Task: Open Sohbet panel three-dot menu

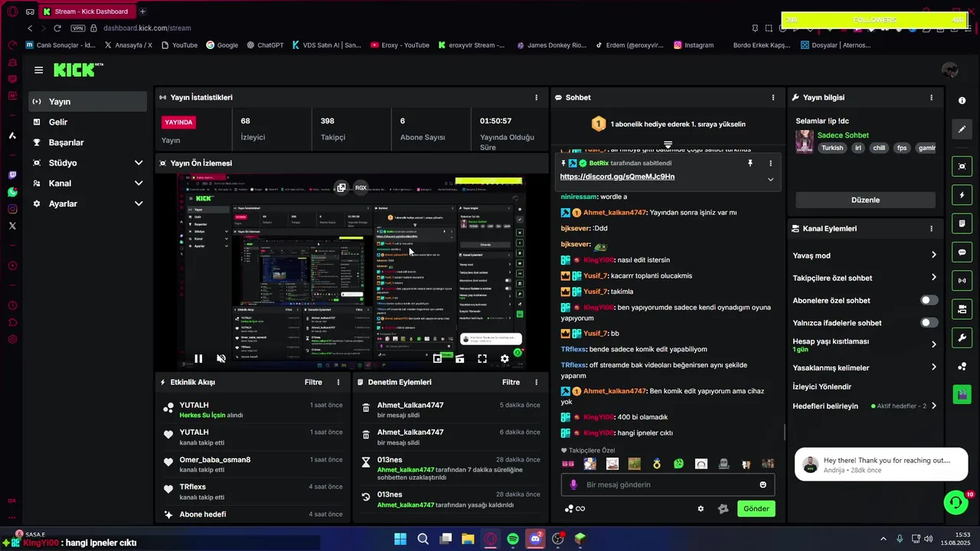Action: pos(773,97)
